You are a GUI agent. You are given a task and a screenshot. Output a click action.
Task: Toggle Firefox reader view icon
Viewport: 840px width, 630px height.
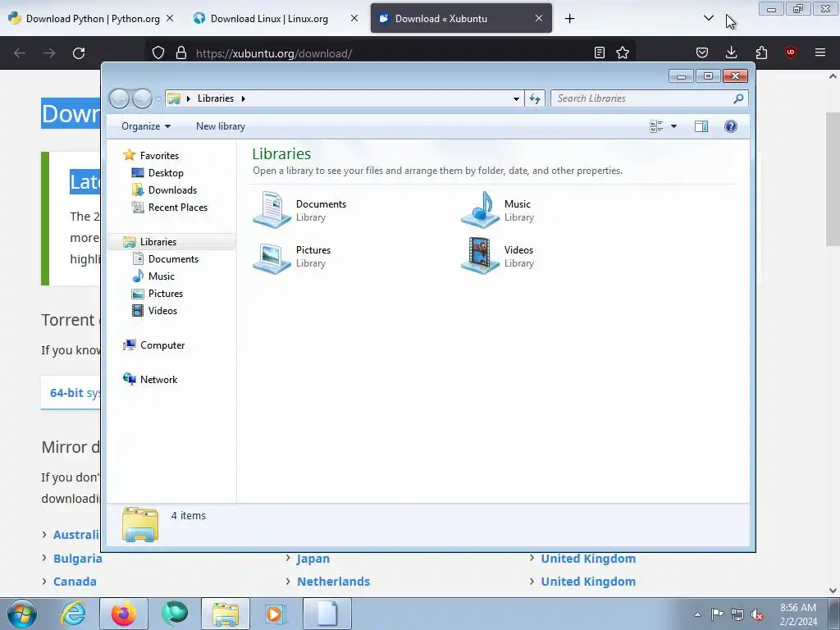[600, 53]
